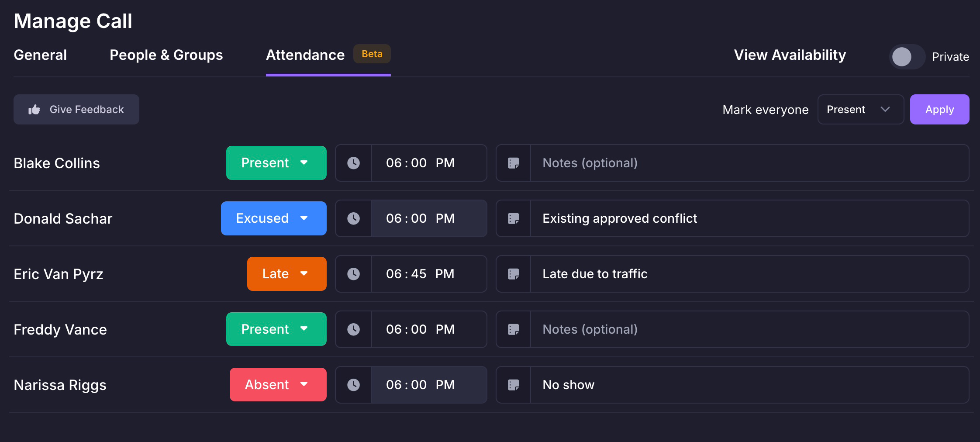Open the People & Groups tab
The height and width of the screenshot is (442, 980).
166,55
